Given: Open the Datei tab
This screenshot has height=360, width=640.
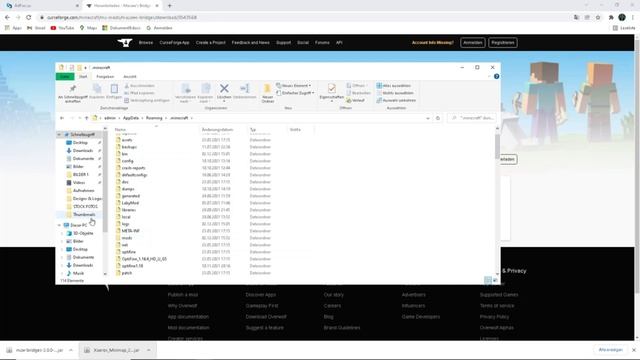Looking at the screenshot, I should 65,77.
